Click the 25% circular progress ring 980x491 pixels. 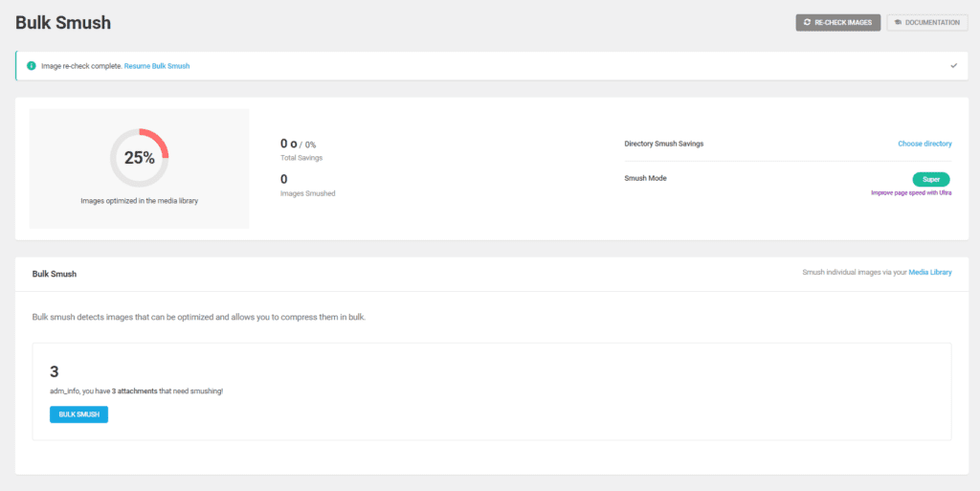coord(140,157)
